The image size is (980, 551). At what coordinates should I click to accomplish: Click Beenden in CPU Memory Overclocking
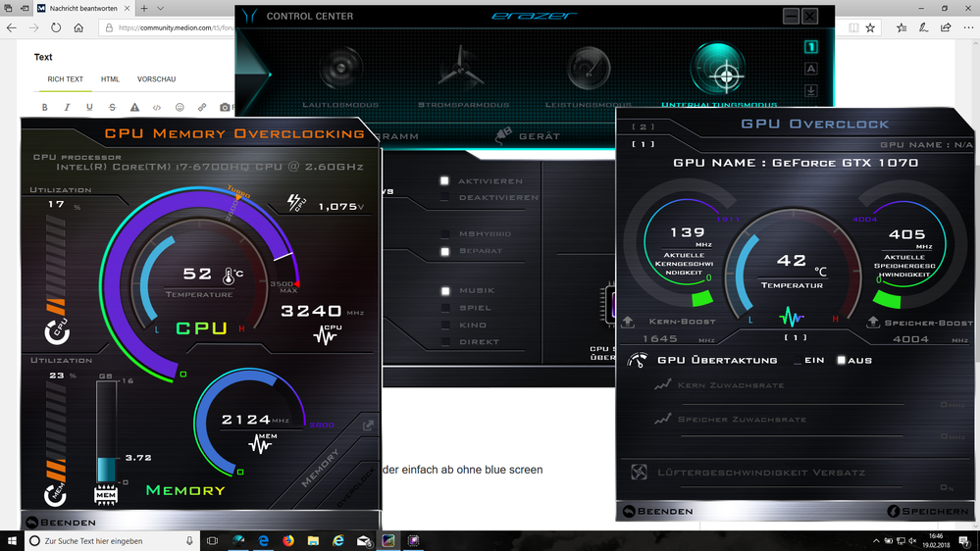(61, 523)
